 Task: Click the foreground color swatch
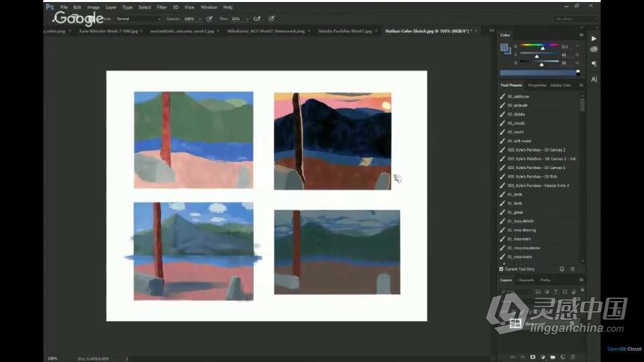(504, 48)
